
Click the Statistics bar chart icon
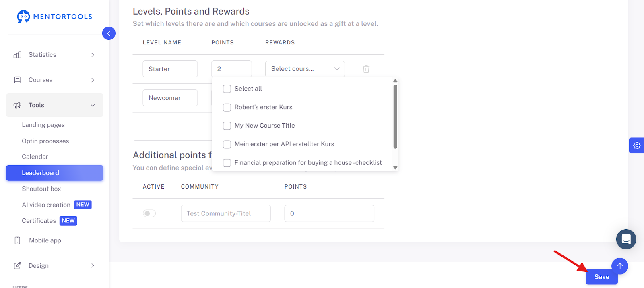[x=17, y=55]
